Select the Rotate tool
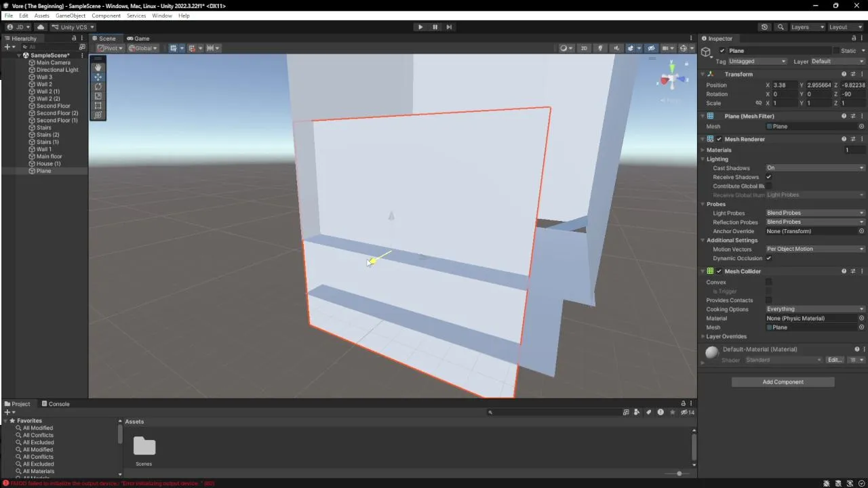 pyautogui.click(x=98, y=86)
